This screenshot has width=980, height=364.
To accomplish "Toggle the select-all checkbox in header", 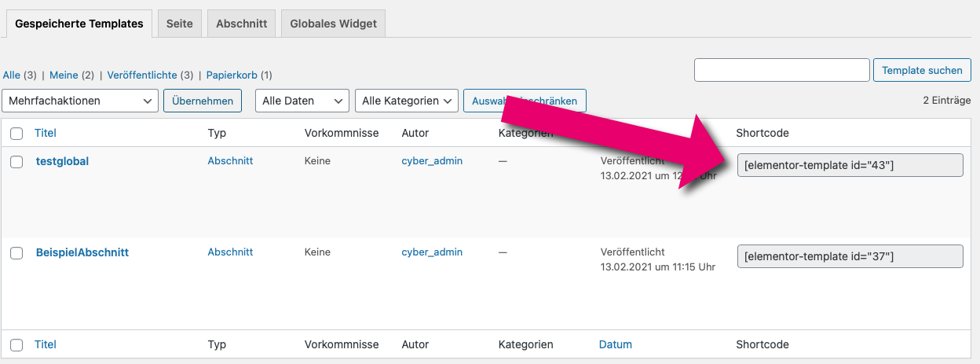I will point(16,134).
